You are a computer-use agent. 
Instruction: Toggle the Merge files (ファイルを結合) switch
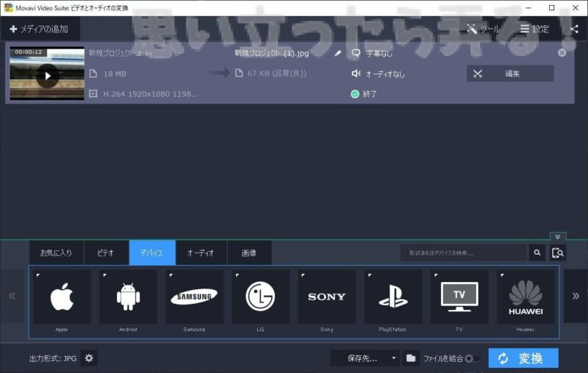click(472, 358)
